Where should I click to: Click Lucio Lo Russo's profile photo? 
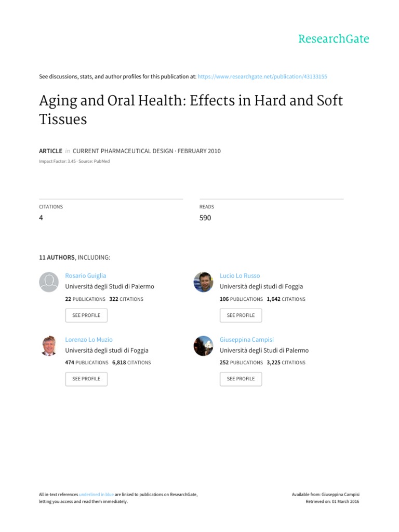pyautogui.click(x=203, y=282)
